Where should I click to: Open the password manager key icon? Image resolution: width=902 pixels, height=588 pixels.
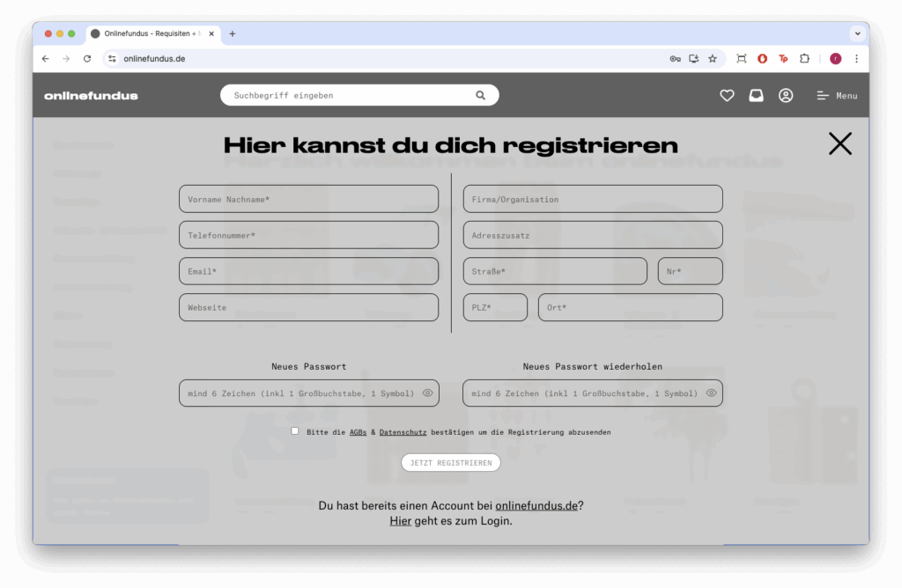(675, 59)
